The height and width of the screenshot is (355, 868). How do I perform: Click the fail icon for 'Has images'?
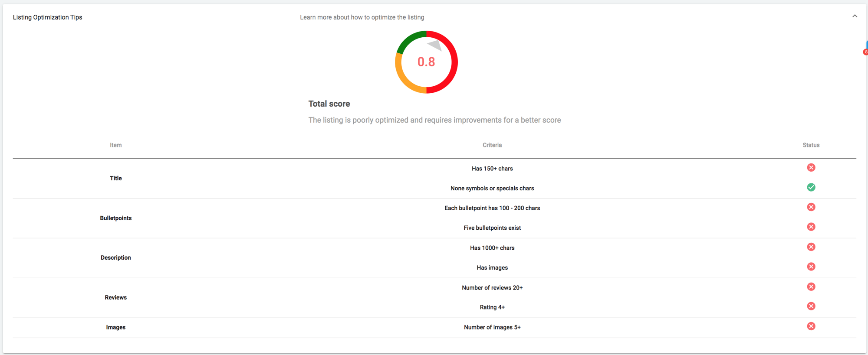[x=811, y=267]
